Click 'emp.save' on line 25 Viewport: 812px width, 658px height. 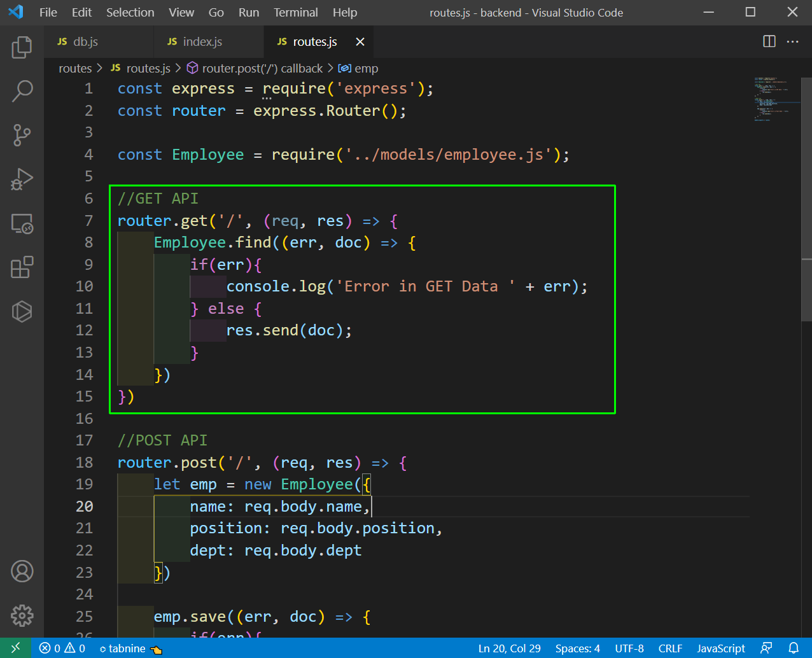point(190,617)
